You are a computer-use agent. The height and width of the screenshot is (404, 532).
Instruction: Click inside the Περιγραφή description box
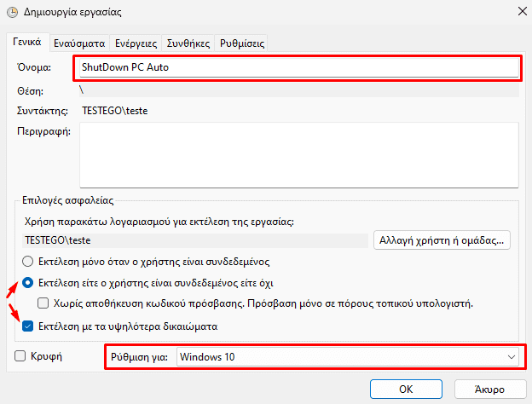299,155
